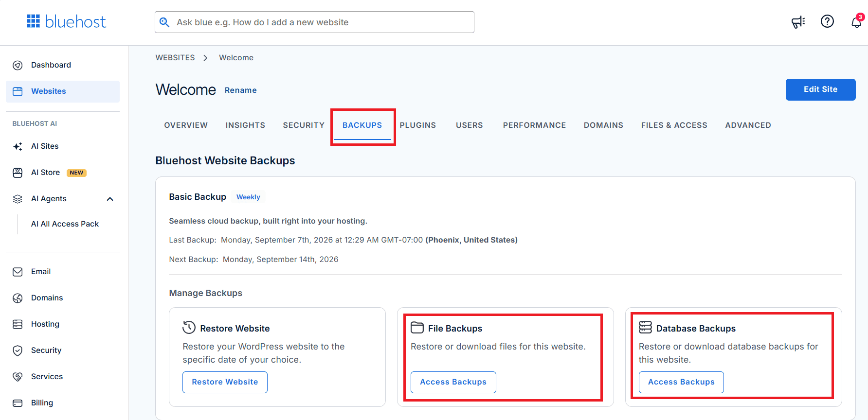Click the Database Backups icon
This screenshot has width=868, height=420.
tap(645, 327)
